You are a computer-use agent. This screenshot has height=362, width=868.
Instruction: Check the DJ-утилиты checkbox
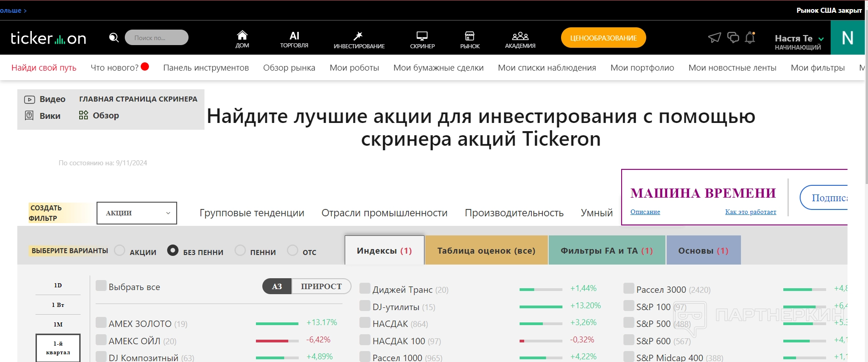coord(365,306)
